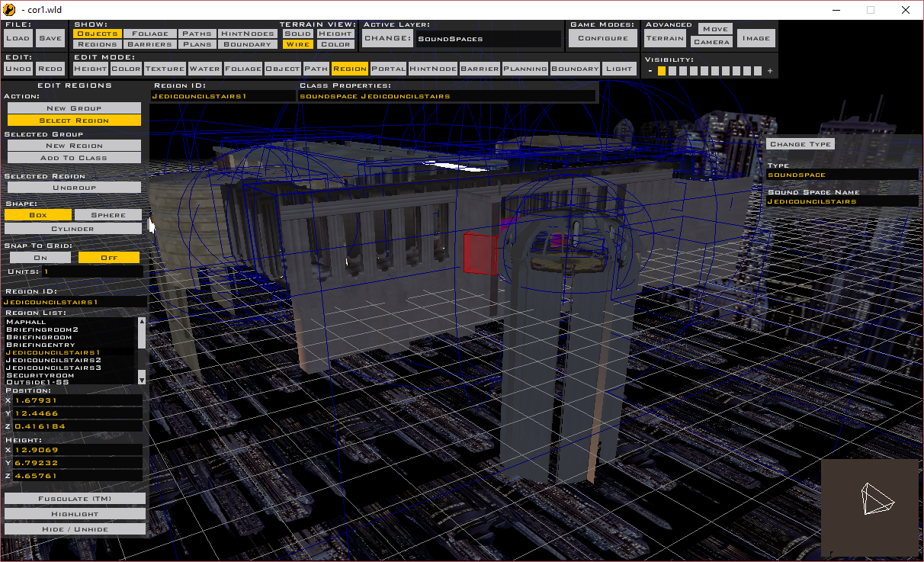Switch to Water edit mode
This screenshot has height=562, width=924.
(x=204, y=69)
